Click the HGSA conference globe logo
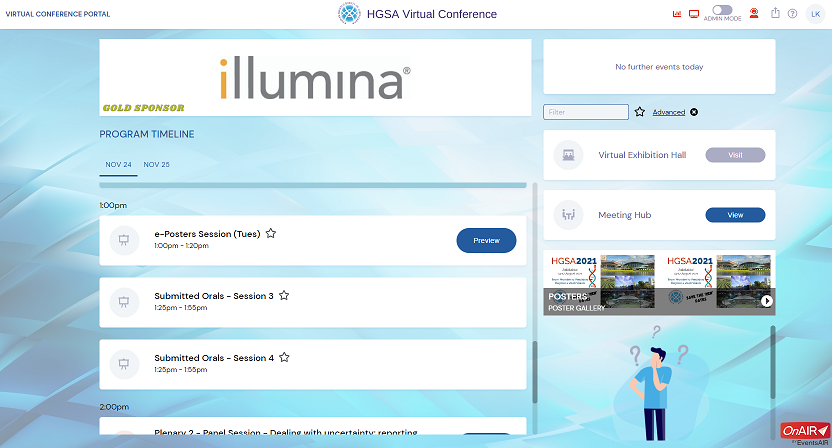The height and width of the screenshot is (448, 832). [x=349, y=14]
